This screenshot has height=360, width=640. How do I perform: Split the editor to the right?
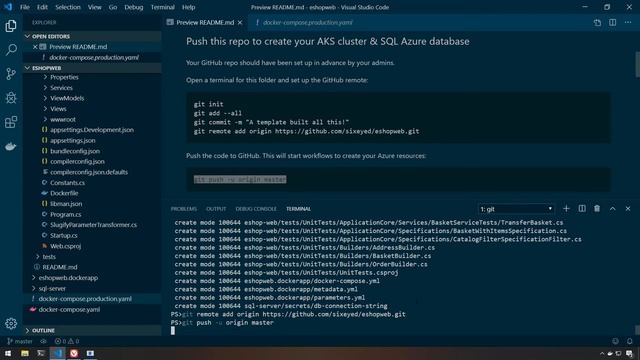point(613,22)
